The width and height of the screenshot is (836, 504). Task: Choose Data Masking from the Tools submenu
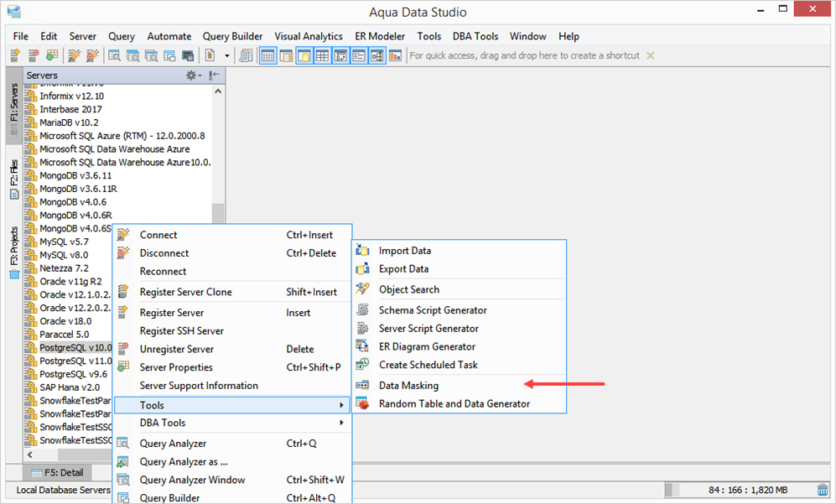pos(408,386)
